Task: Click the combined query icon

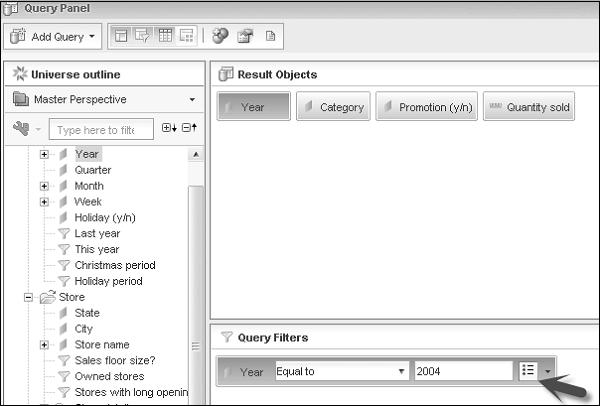Action: [220, 36]
